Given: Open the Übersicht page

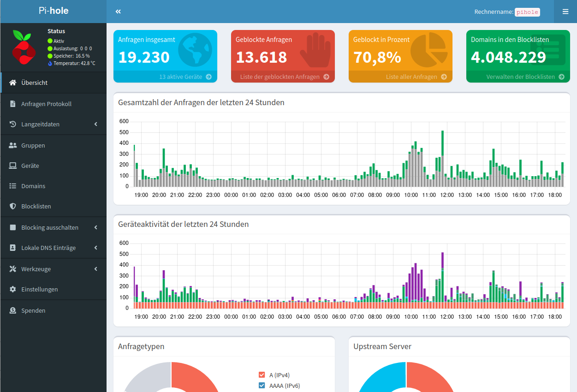Looking at the screenshot, I should 54,83.
